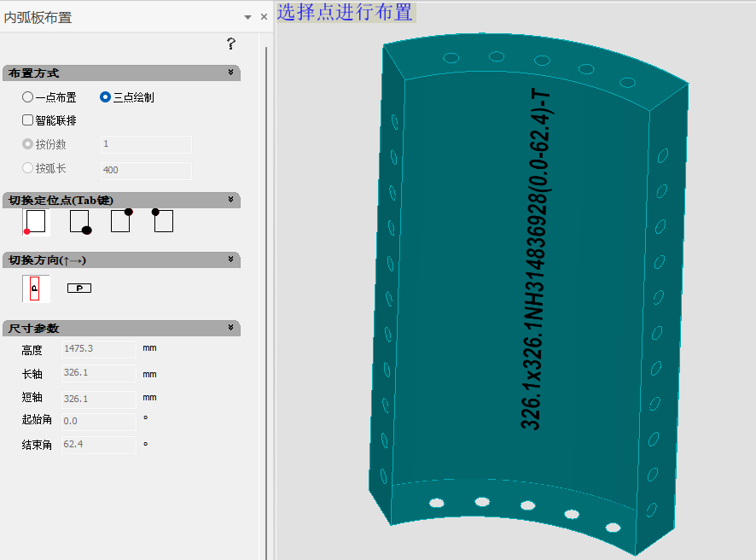The height and width of the screenshot is (560, 756).
Task: Choose the vertical direction icon
Action: coord(36,289)
